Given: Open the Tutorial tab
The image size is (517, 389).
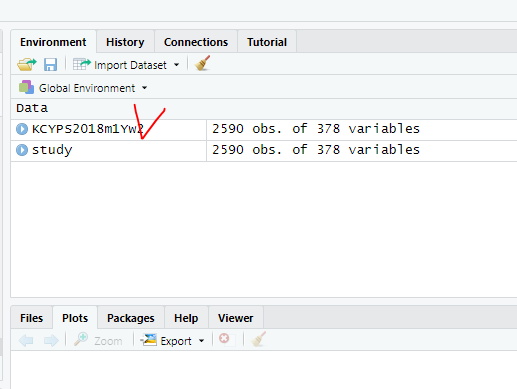Looking at the screenshot, I should coord(267,42).
